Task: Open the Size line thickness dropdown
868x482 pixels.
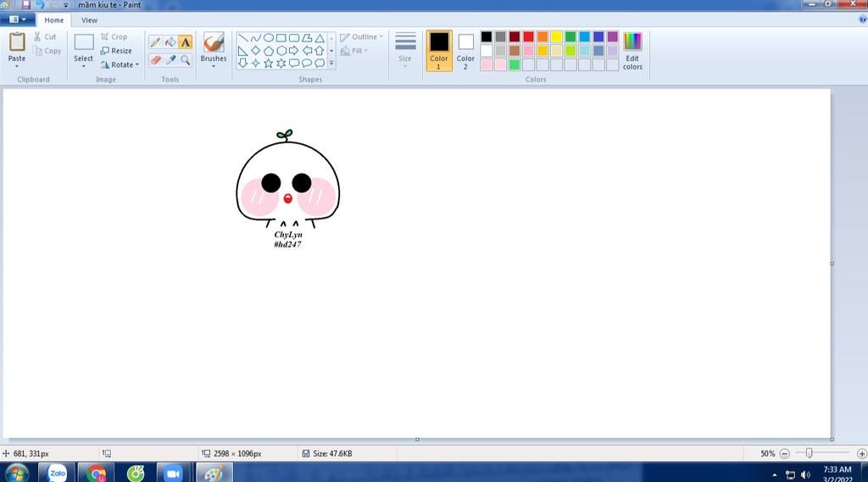Action: point(405,50)
